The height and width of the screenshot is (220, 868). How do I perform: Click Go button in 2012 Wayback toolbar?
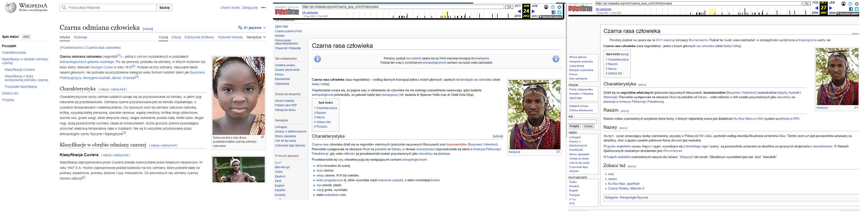point(509,7)
